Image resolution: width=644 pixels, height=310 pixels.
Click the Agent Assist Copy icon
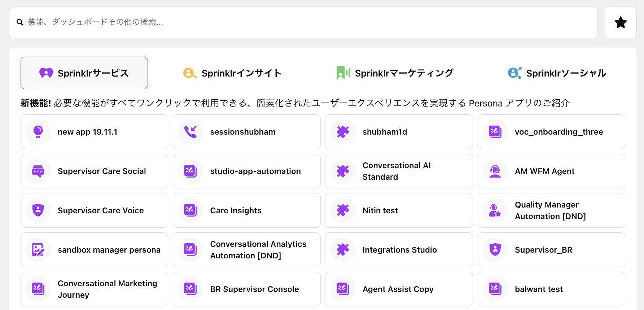[343, 289]
